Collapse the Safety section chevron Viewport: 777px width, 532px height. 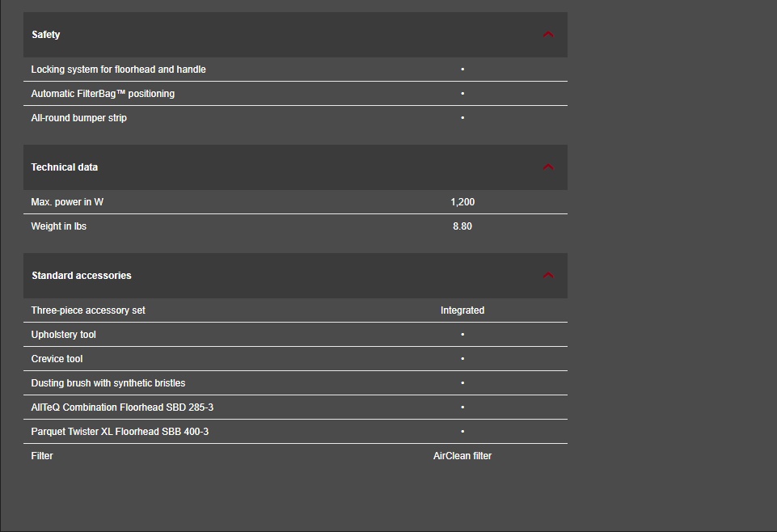(548, 35)
